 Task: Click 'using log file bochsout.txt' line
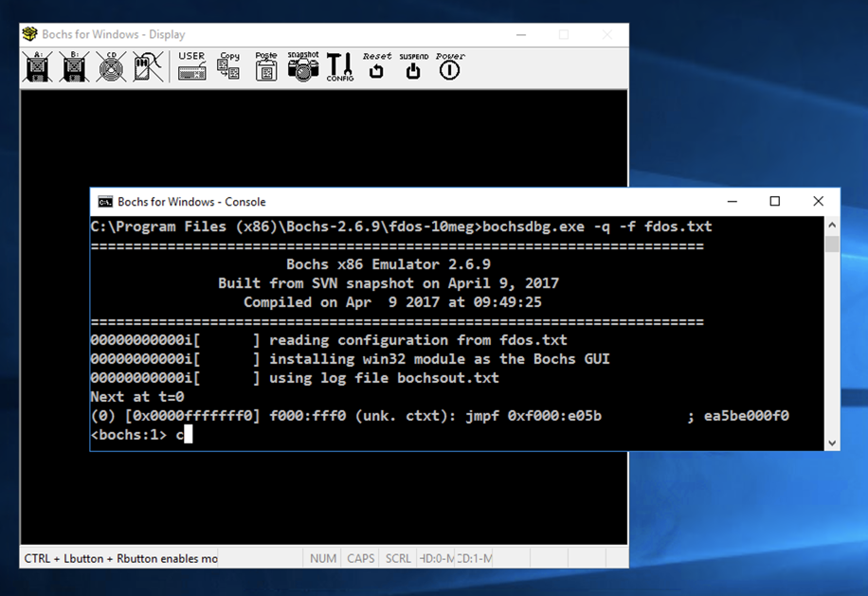pyautogui.click(x=384, y=378)
